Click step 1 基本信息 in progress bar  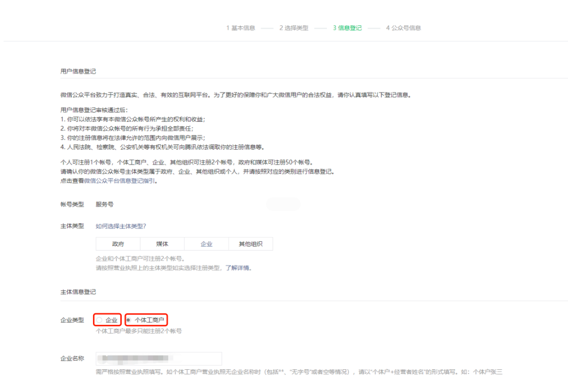(x=241, y=28)
